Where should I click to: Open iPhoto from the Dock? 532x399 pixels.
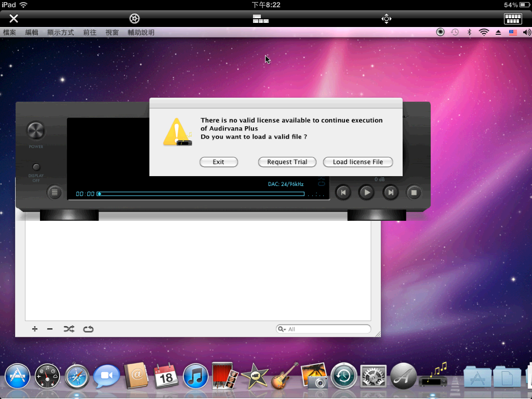[314, 376]
